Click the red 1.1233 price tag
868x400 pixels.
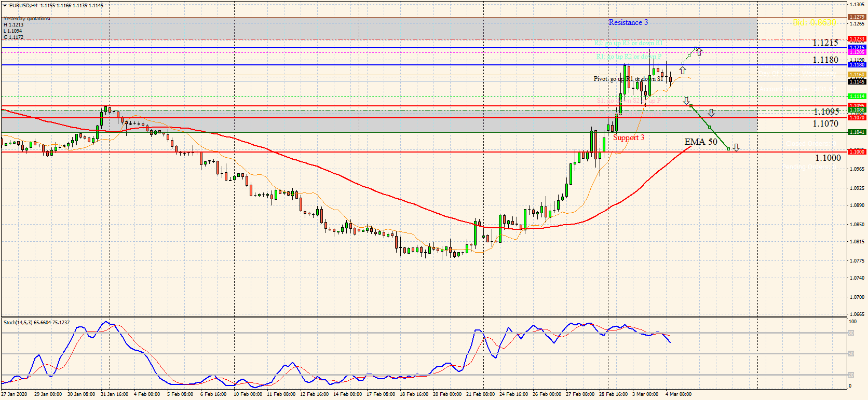click(x=857, y=39)
